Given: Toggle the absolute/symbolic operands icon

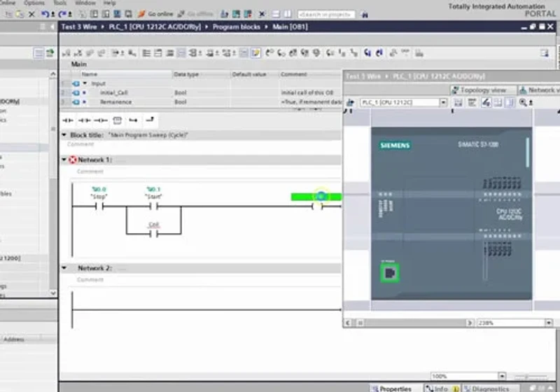Looking at the screenshot, I should [195, 53].
